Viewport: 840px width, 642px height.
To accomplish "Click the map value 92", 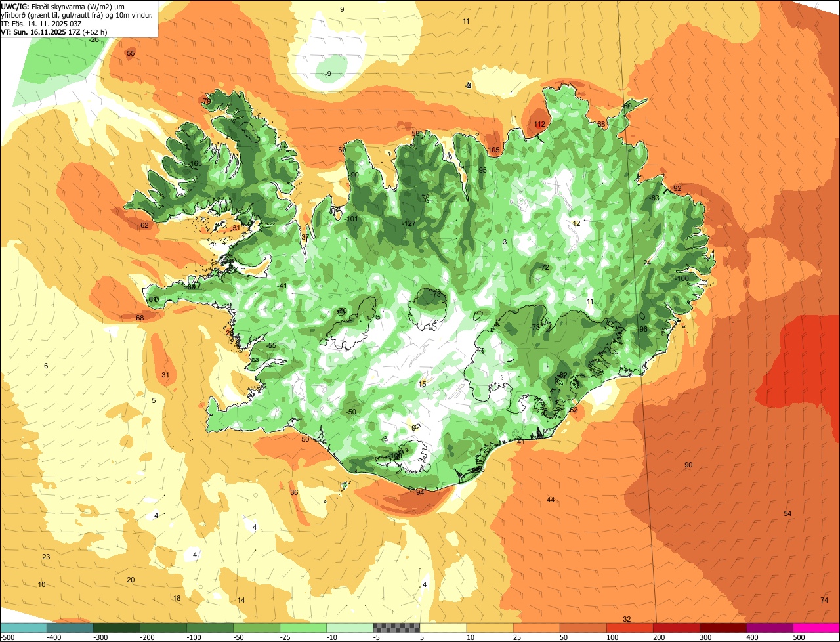I will (677, 188).
